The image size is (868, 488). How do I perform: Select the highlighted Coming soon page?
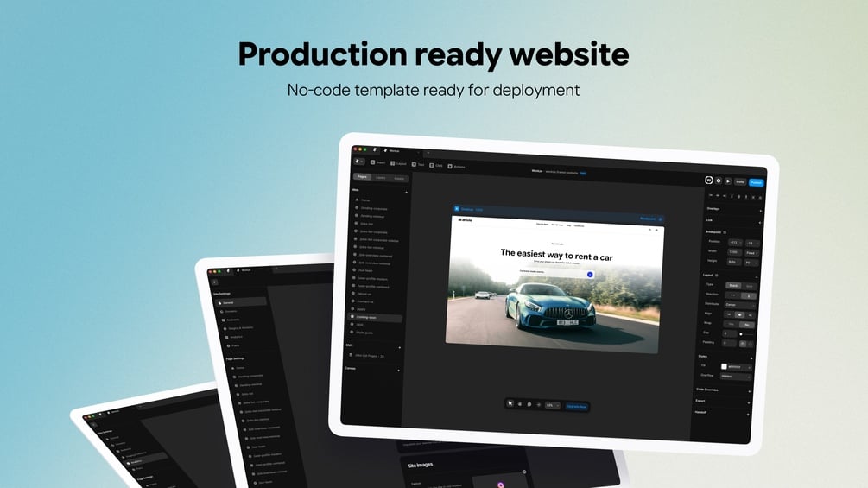pos(376,317)
